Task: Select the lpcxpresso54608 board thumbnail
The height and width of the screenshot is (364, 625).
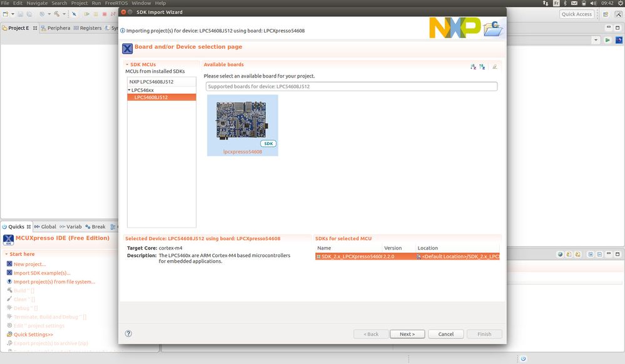Action: point(242,125)
